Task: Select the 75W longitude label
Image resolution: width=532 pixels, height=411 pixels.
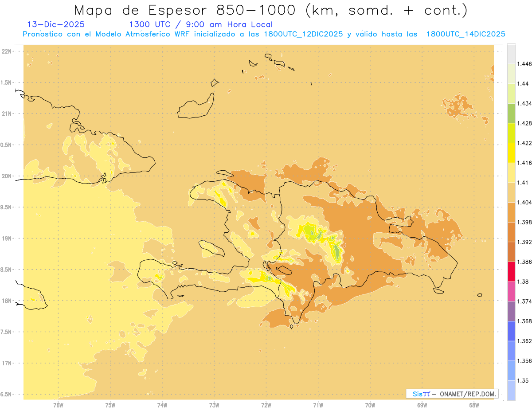Action: [110, 405]
